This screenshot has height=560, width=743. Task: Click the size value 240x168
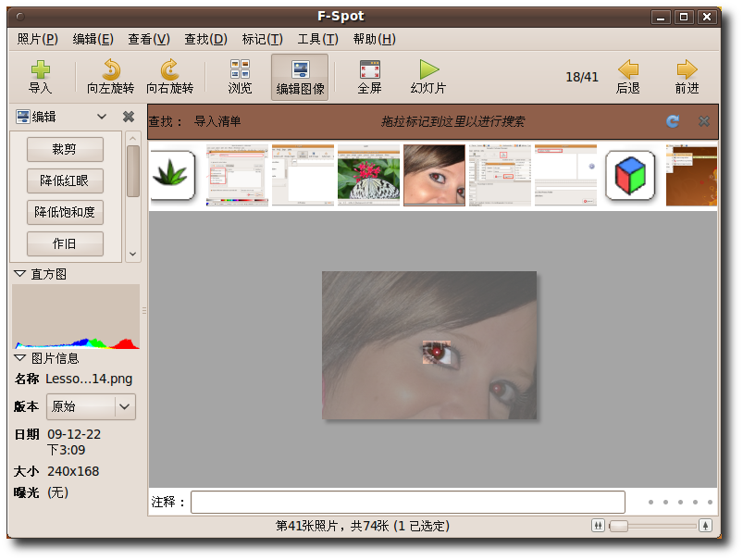(73, 471)
